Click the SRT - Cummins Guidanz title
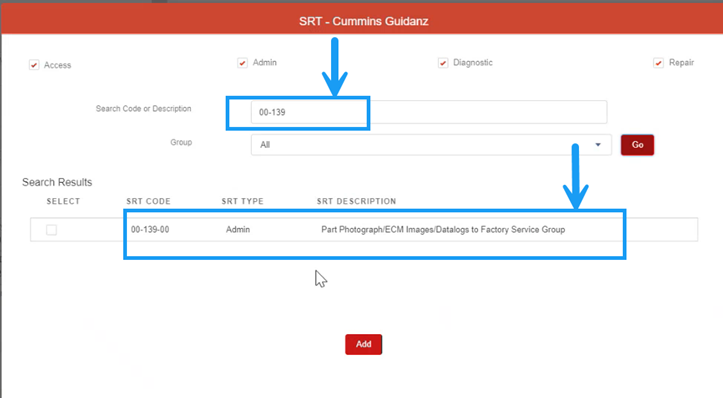The width and height of the screenshot is (723, 398). pos(364,21)
